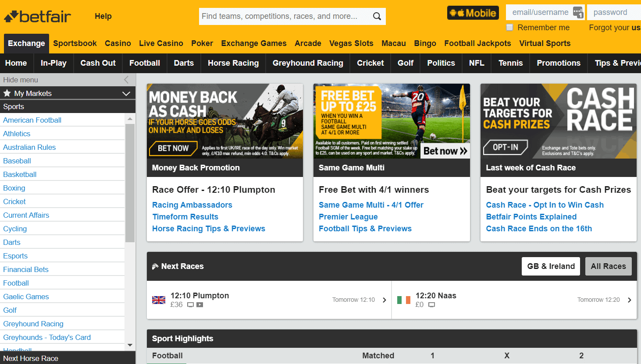The height and width of the screenshot is (364, 641).
Task: Open Same Game Multi - 4/1 Offer link
Action: [x=371, y=205]
